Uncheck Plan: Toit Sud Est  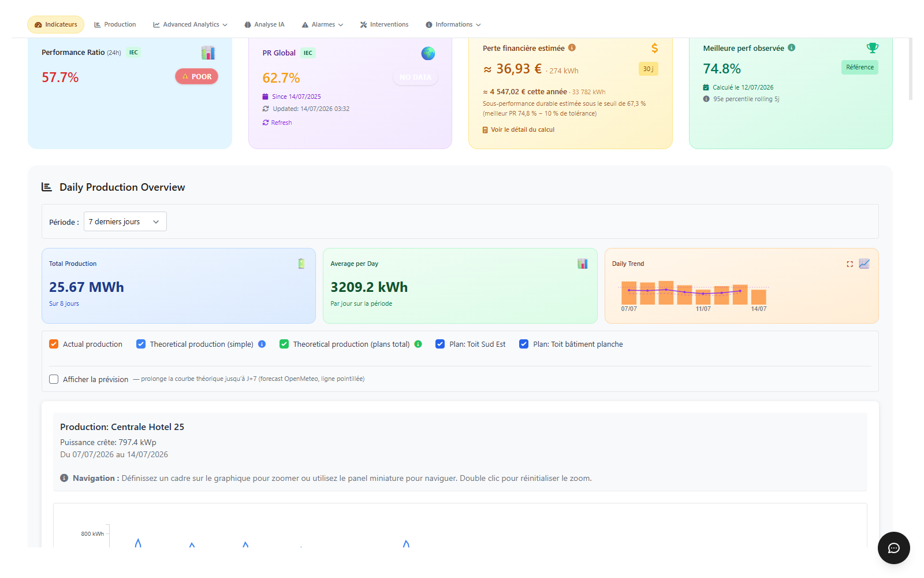point(440,344)
